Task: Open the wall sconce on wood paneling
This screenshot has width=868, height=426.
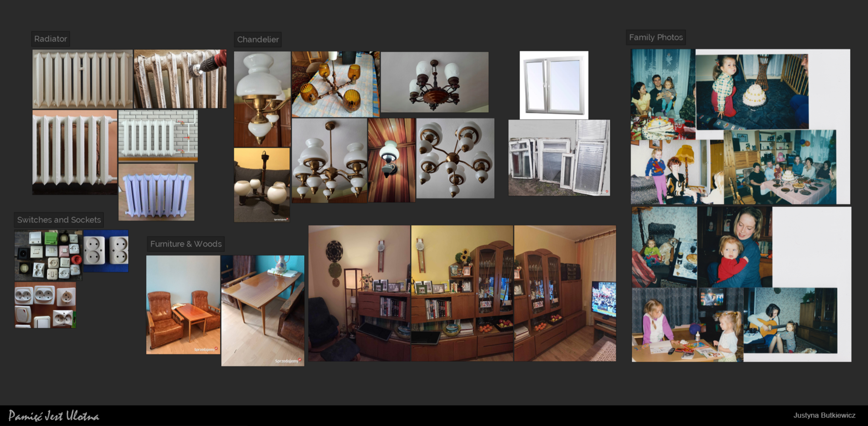Action: point(391,160)
